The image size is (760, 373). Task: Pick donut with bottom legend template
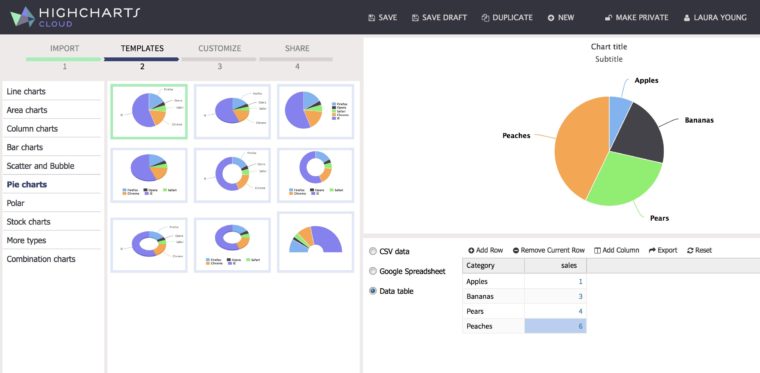[316, 175]
